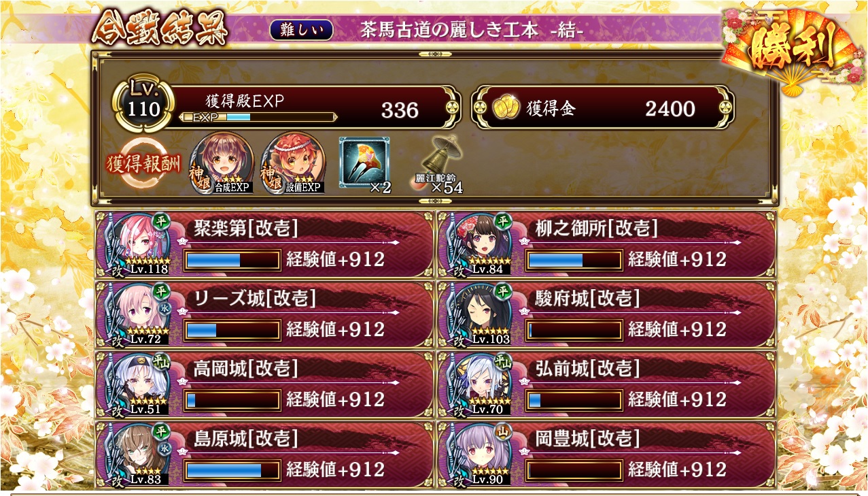This screenshot has height=496, width=868.
Task: Click the リーズ城[改壱] character portrait
Action: point(136,315)
